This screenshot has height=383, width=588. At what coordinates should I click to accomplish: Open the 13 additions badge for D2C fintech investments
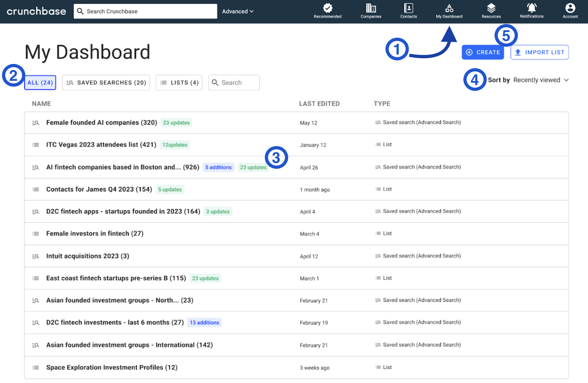(x=204, y=322)
